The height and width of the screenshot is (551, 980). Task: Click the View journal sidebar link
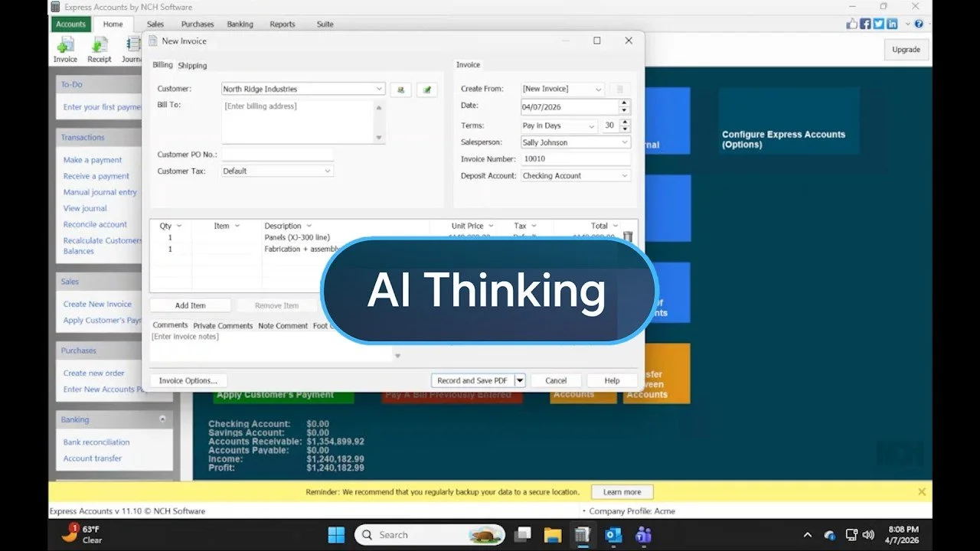coord(85,208)
